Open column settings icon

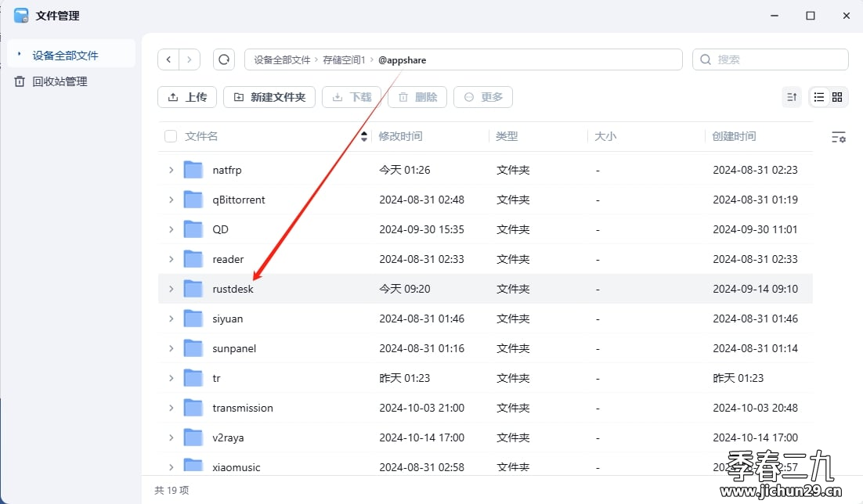pos(838,137)
